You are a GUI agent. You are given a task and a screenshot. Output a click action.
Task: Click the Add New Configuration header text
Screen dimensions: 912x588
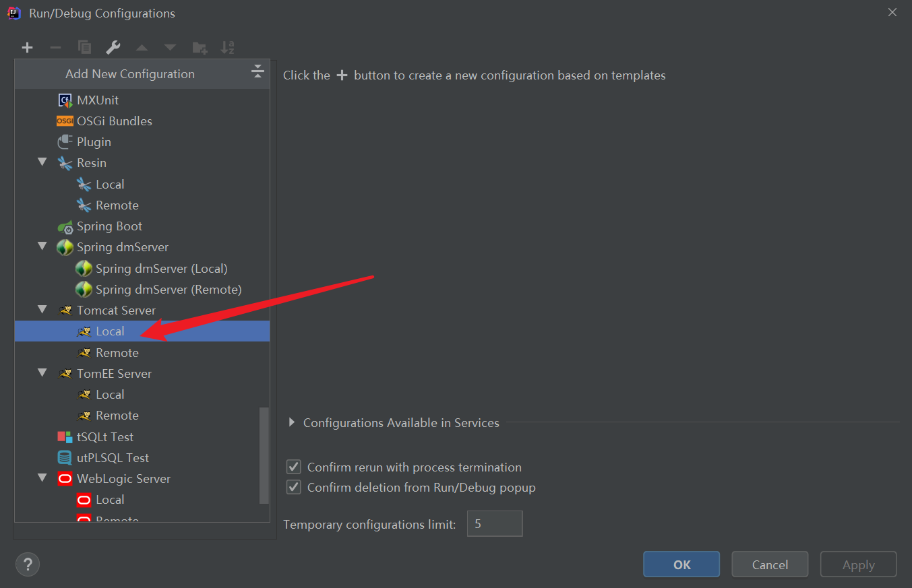click(x=130, y=74)
